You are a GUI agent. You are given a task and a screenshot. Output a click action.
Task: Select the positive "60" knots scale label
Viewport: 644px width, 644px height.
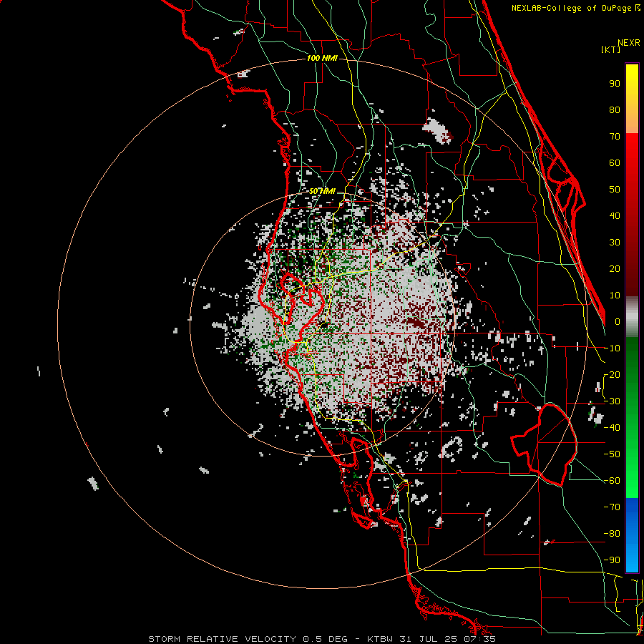click(615, 163)
